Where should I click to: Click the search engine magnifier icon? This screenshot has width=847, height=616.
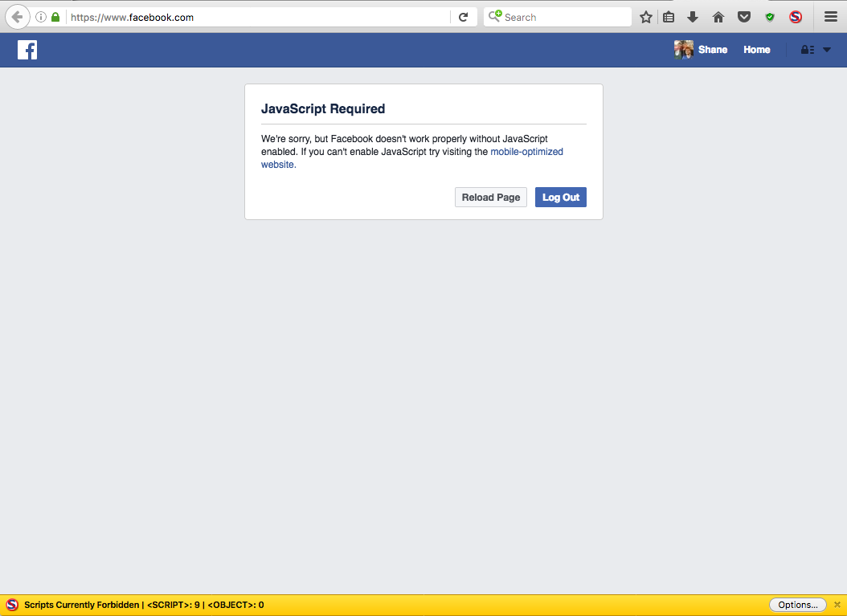click(x=495, y=16)
